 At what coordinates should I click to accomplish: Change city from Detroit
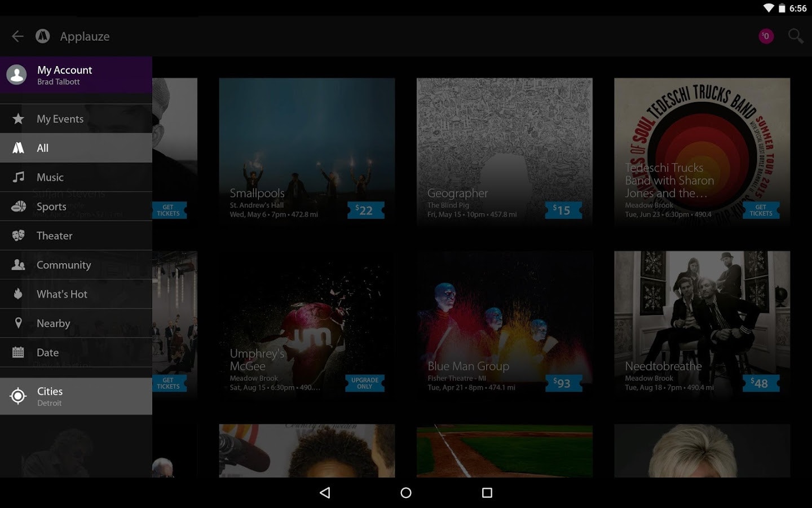click(76, 396)
